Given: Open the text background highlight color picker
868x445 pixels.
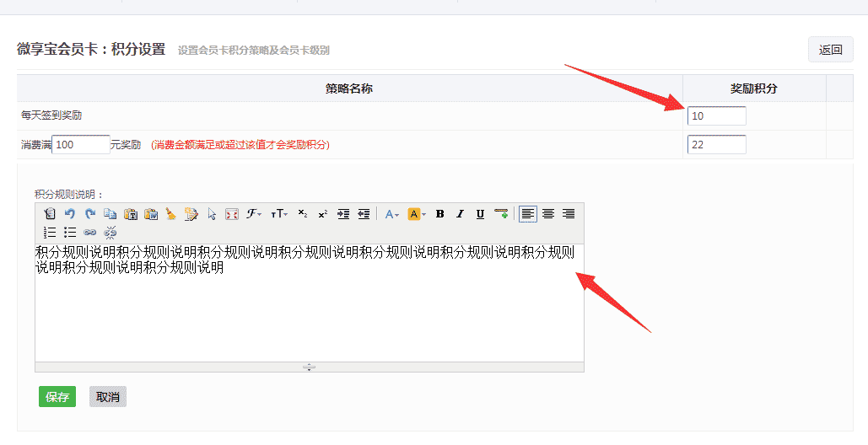Looking at the screenshot, I should (x=417, y=214).
